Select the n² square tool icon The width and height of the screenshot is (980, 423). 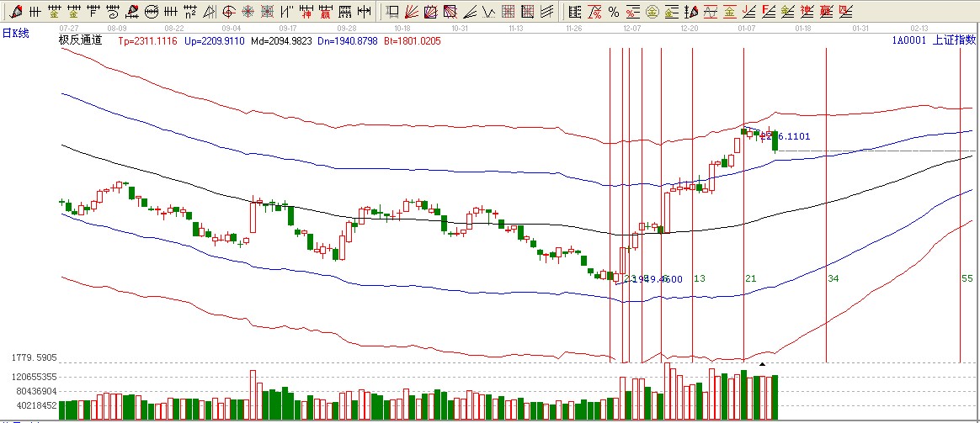pyautogui.click(x=190, y=12)
